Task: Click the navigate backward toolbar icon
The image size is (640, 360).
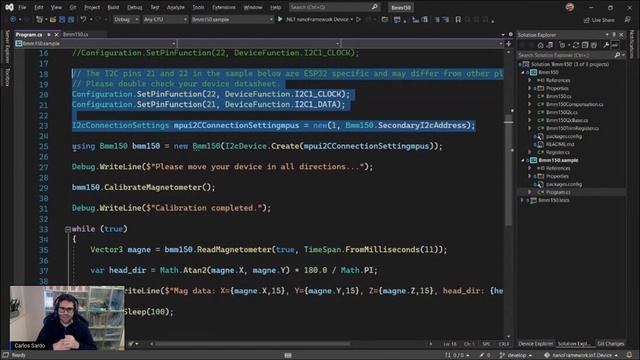Action: click(13, 19)
